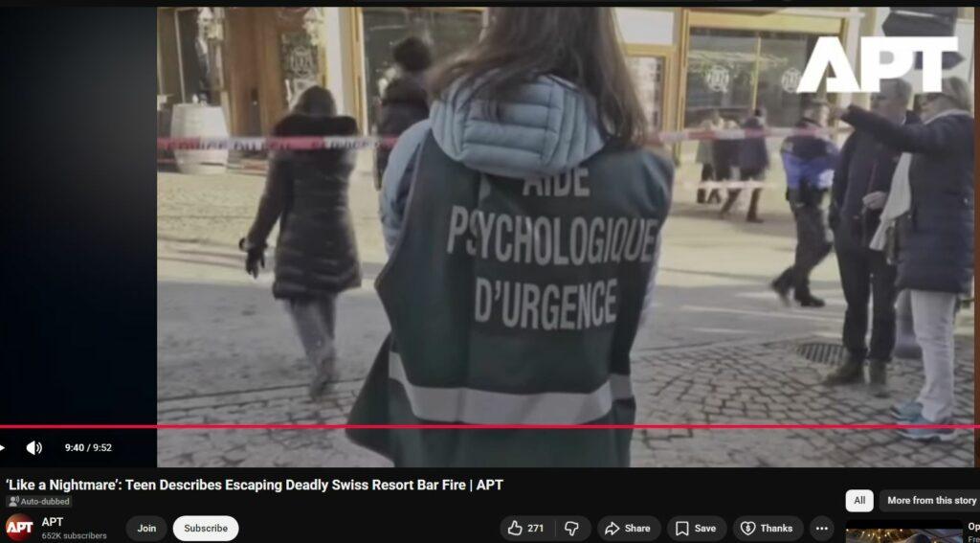The image size is (980, 543).
Task: Share this video
Action: (629, 528)
